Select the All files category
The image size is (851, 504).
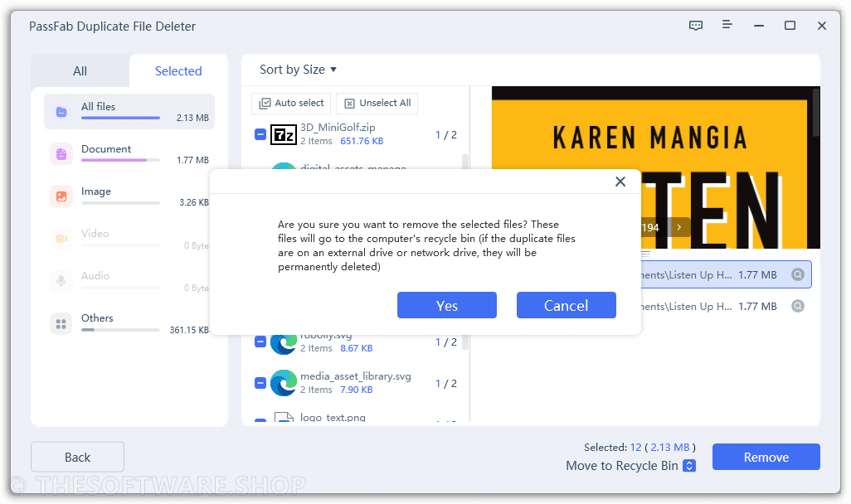pos(129,112)
